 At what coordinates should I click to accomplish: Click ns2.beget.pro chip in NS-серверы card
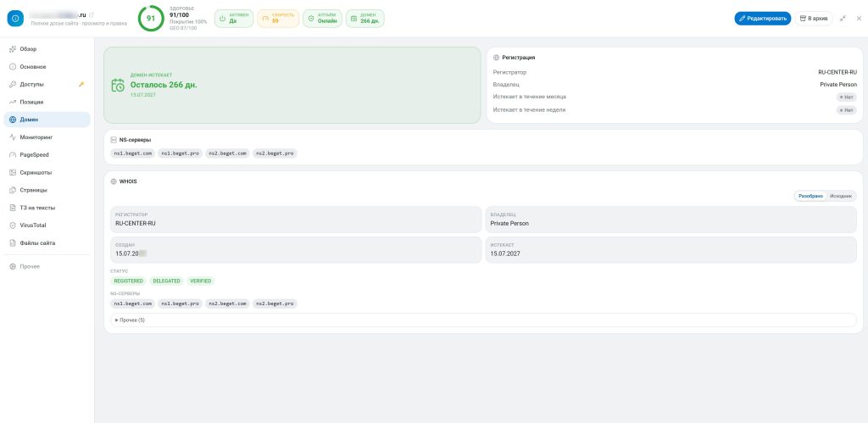coord(275,153)
